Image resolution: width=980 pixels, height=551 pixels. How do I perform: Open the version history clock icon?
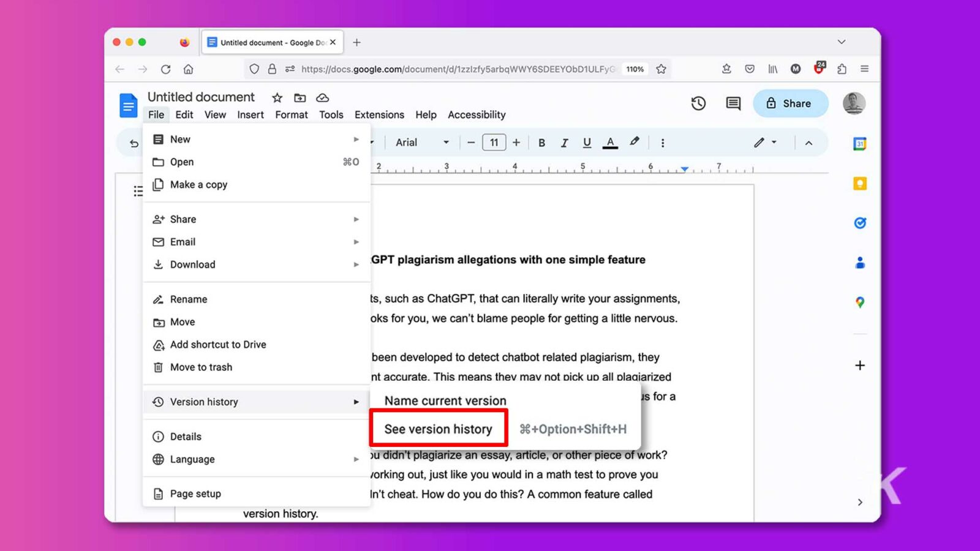point(698,103)
